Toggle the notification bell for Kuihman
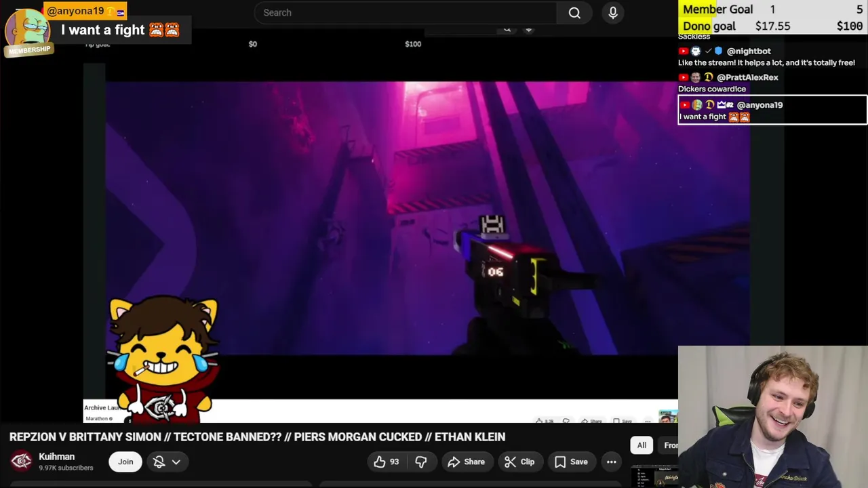 [159, 462]
